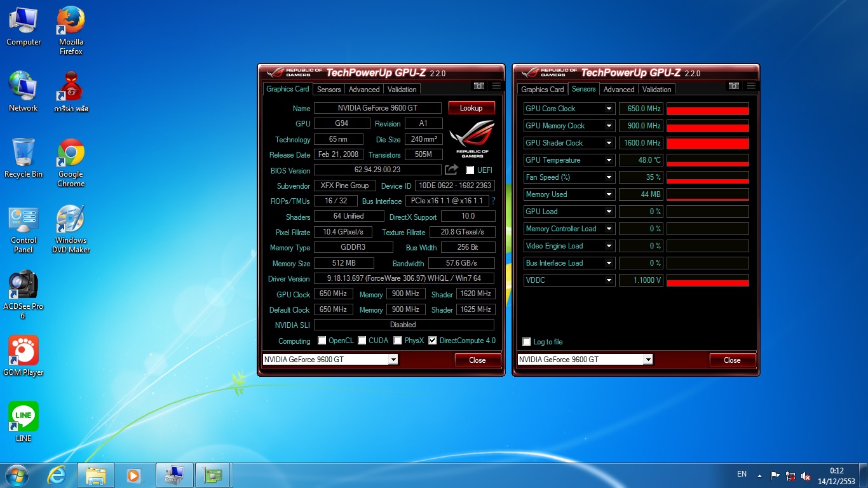Click the BIOS Version share/save icon
Screen dimensions: 868x488
click(451, 170)
